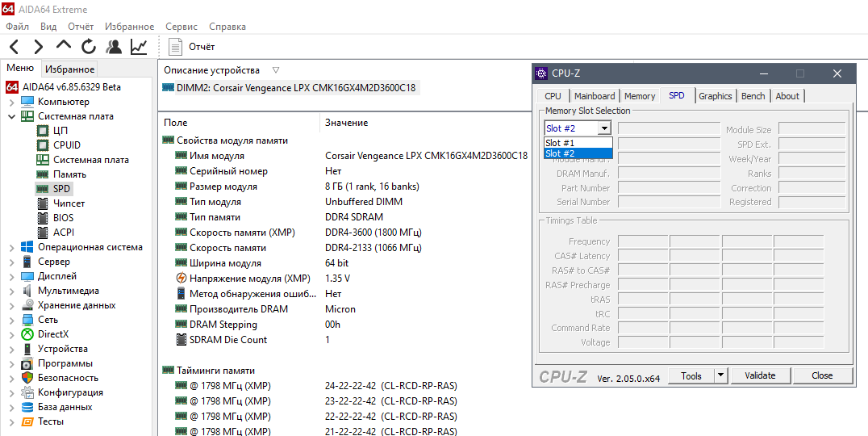Collapse the Системная плата tree node

point(11,116)
